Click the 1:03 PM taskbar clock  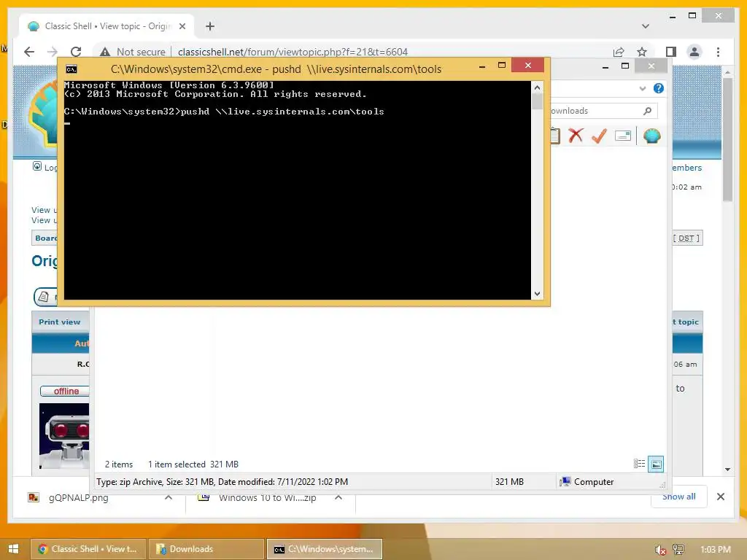click(715, 550)
